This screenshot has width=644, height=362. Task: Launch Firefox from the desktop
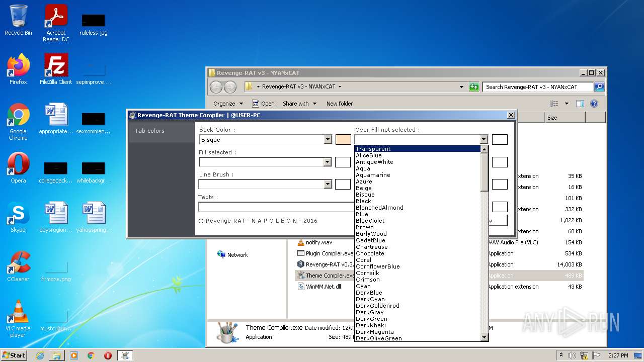pos(18,69)
